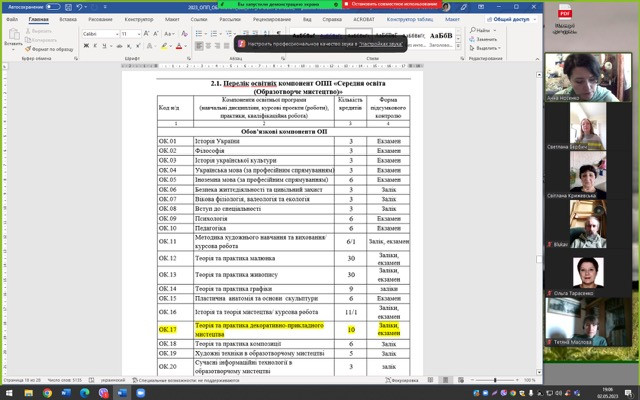This screenshot has width=640, height=400.
Task: Click the украинский language indicator
Action: [x=113, y=380]
